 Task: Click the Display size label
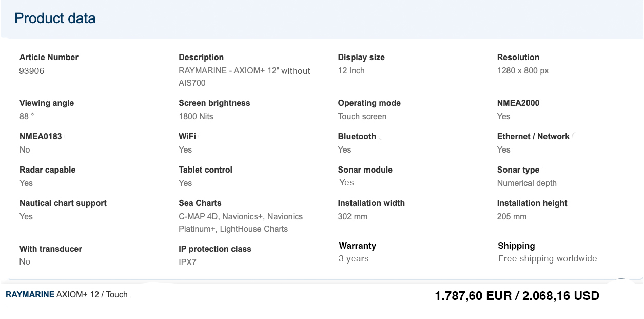(x=361, y=58)
